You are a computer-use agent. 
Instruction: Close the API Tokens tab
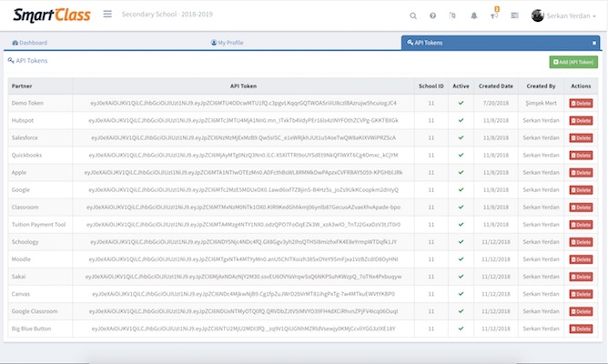pos(594,43)
